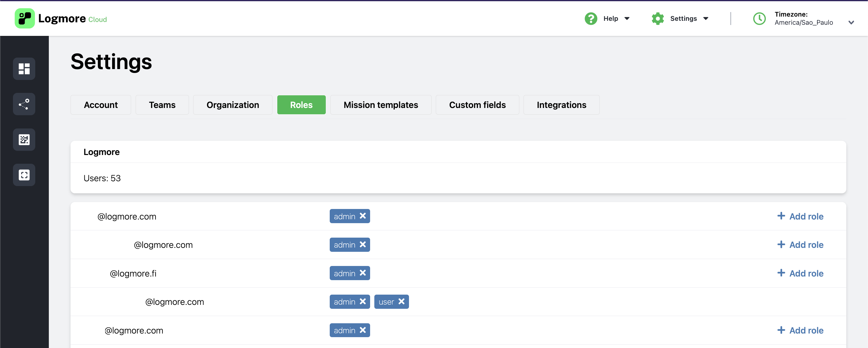Remove admin role from second @logmore.com row
Viewport: 868px width, 348px height.
pos(363,245)
